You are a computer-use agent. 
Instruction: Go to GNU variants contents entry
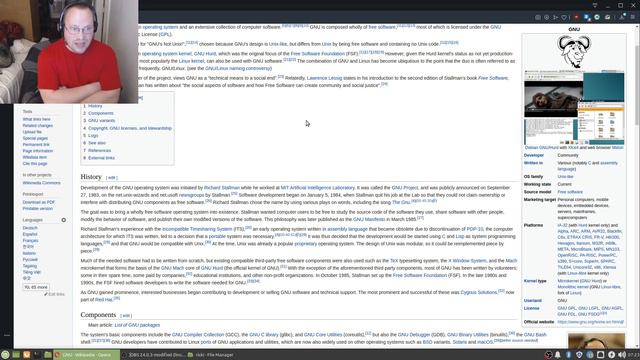(102, 120)
